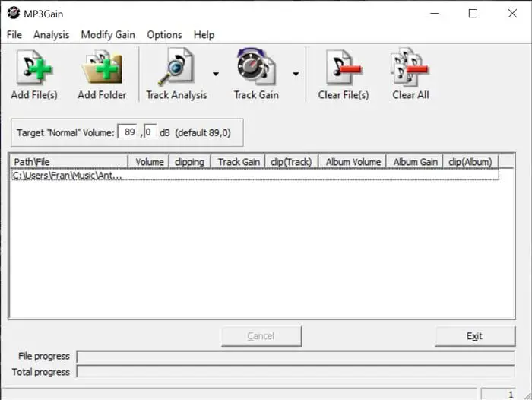532x400 pixels.
Task: Expand the Track Gain dropdown arrow
Action: [296, 74]
